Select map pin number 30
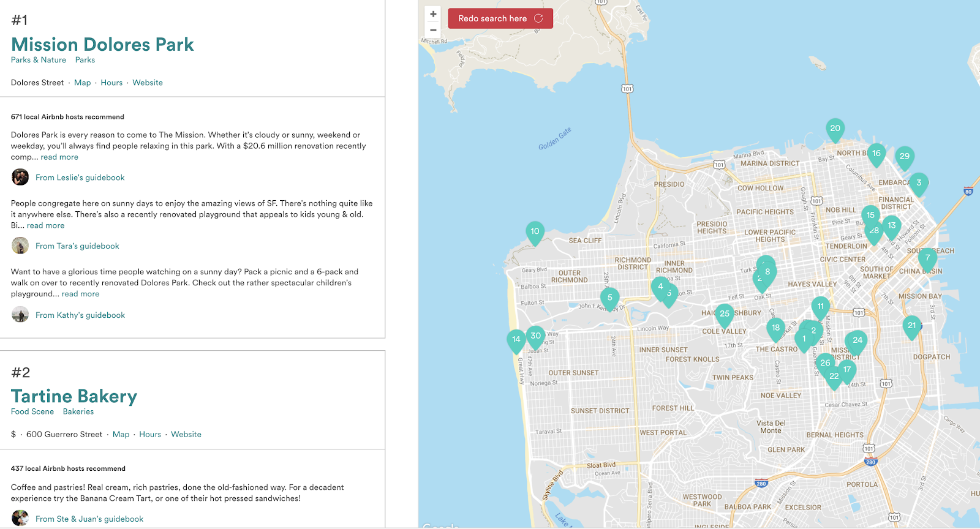This screenshot has width=980, height=529. tap(536, 337)
